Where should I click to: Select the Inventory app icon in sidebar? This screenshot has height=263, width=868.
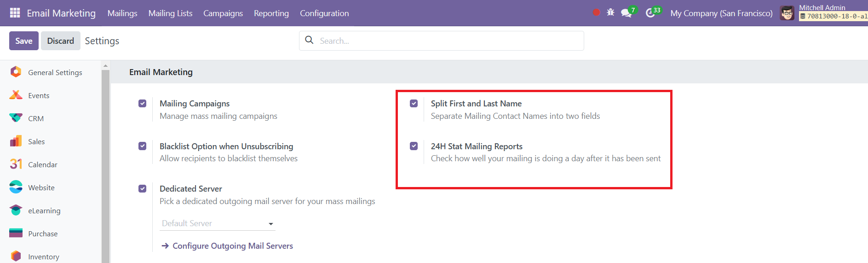click(x=16, y=256)
